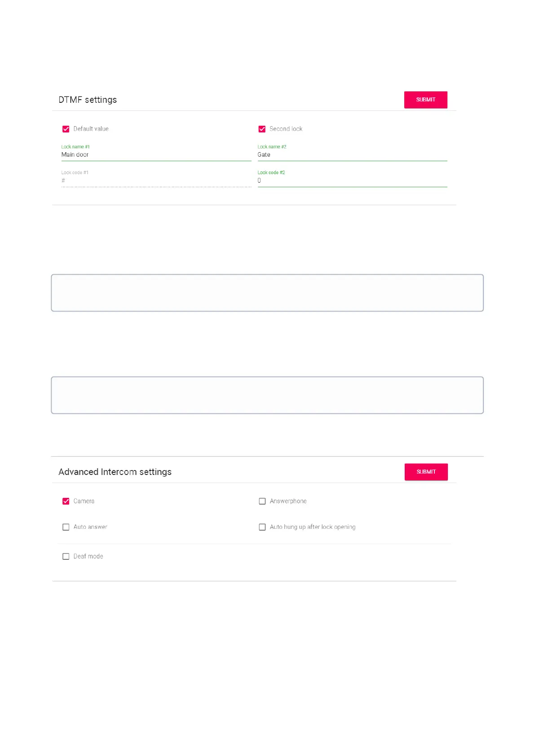Click the upper empty outlined box
The height and width of the screenshot is (756, 535).
(267, 293)
